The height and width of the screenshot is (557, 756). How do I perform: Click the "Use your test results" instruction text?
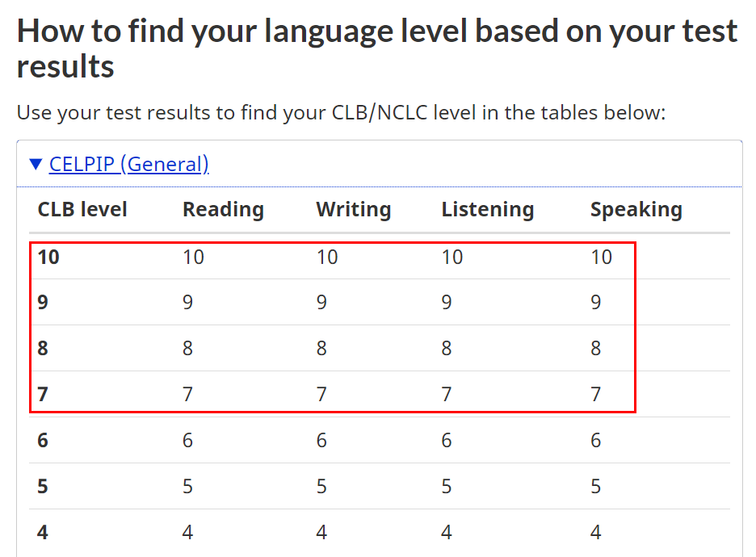pos(341,112)
